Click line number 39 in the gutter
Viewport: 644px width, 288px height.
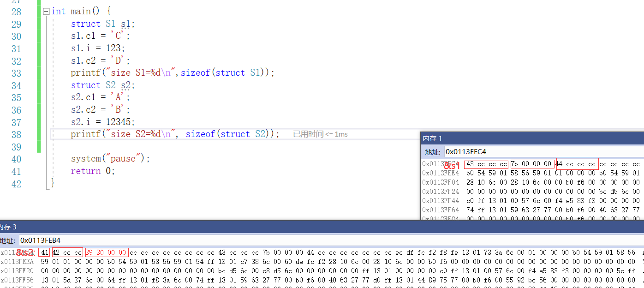pyautogui.click(x=16, y=147)
